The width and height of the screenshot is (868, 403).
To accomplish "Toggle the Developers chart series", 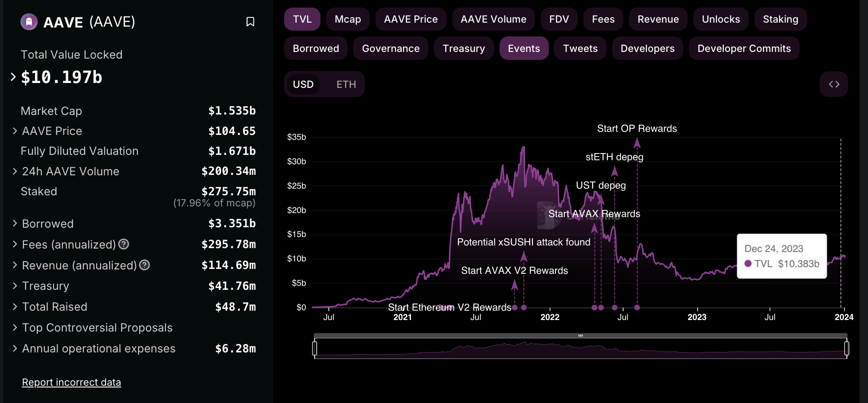I will [x=648, y=48].
